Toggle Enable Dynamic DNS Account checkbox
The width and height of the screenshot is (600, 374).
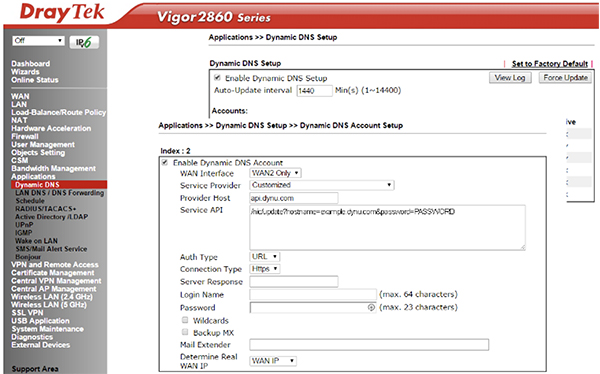pos(165,163)
